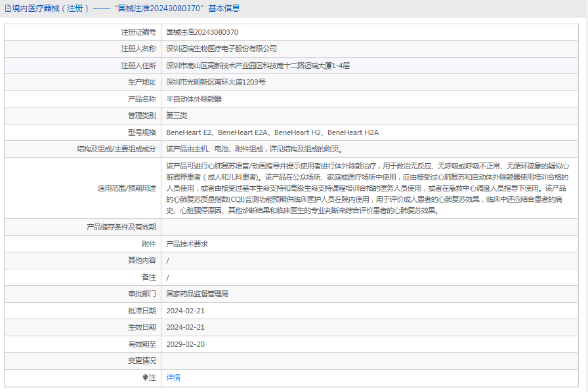
Task: Click the 附件 label
Action: (x=149, y=244)
